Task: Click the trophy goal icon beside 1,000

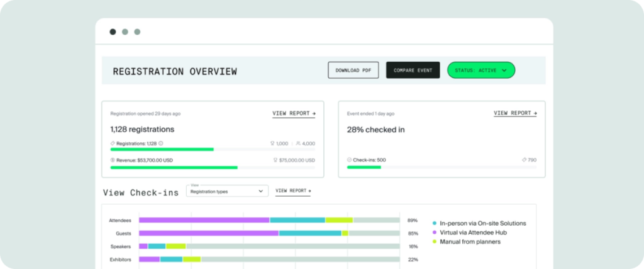Action: (x=272, y=144)
